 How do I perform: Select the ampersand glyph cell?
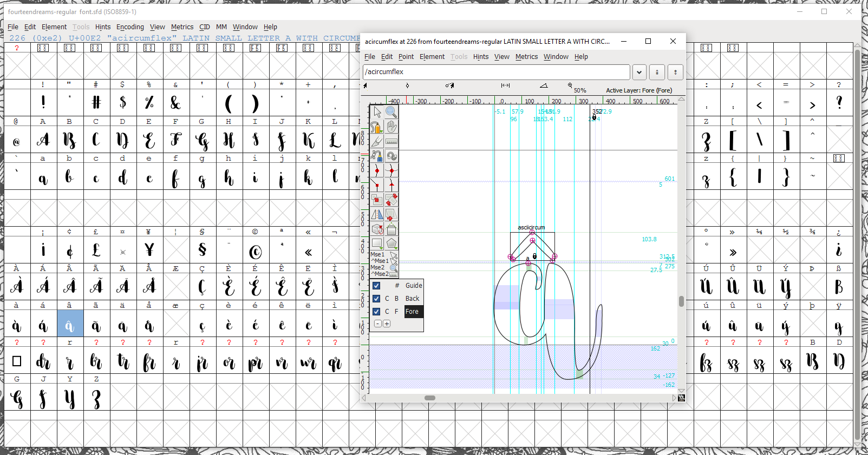pos(175,102)
